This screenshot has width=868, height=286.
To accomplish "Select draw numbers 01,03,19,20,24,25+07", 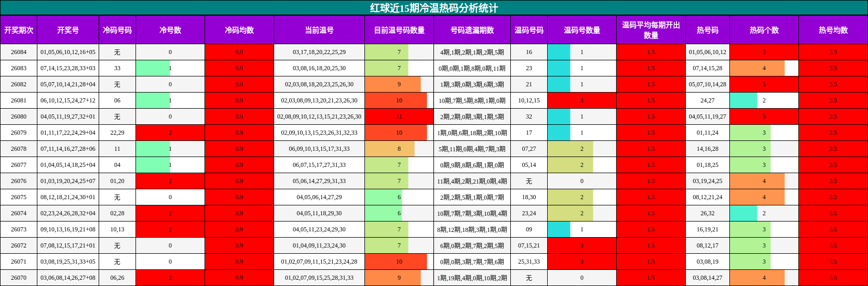I will tap(68, 181).
